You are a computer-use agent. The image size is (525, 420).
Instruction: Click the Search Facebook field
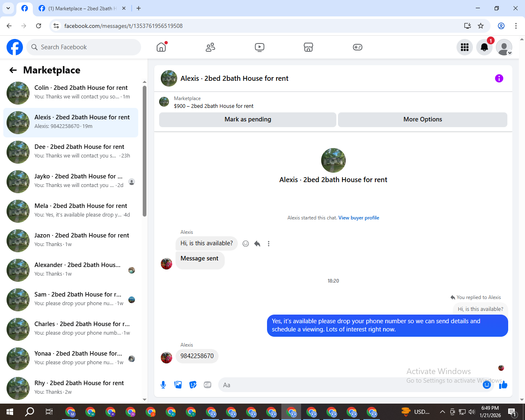(x=84, y=47)
